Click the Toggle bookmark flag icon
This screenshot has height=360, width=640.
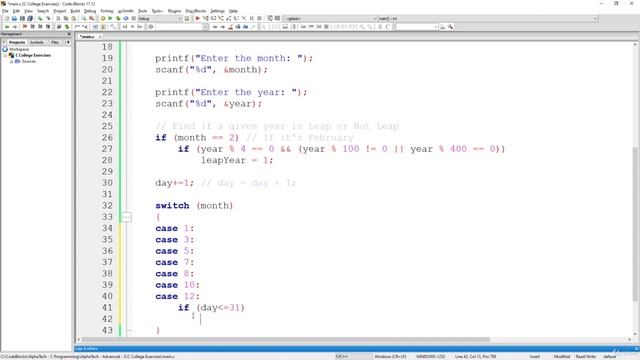point(25,27)
